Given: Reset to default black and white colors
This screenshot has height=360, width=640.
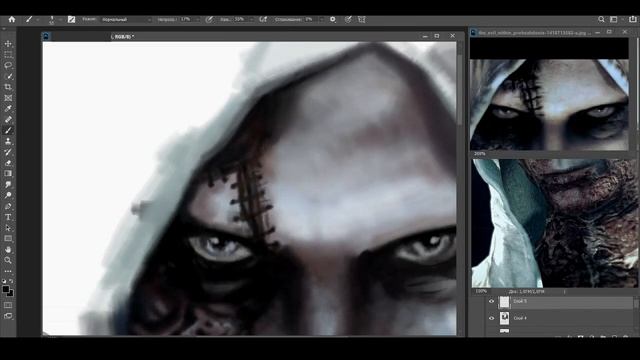Looking at the screenshot, I should click(4, 281).
